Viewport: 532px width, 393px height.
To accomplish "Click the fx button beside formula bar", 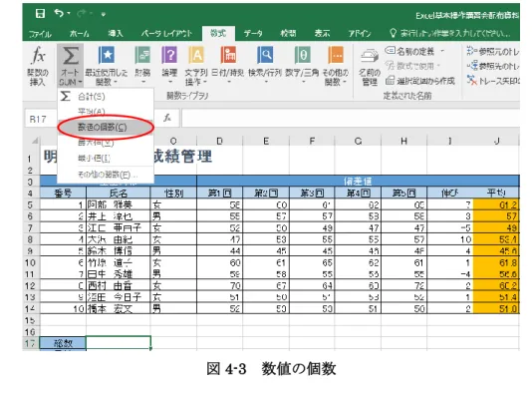I will [x=167, y=118].
